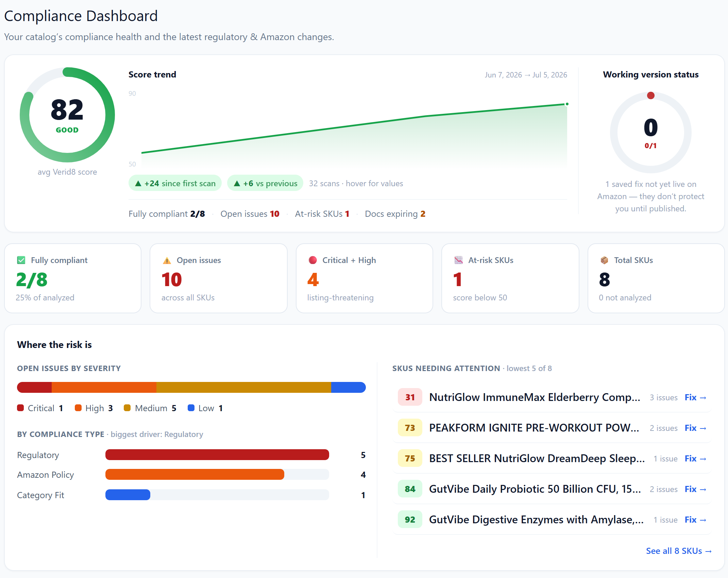Click the Low blue legend swatch
This screenshot has width=728, height=578.
(191, 408)
